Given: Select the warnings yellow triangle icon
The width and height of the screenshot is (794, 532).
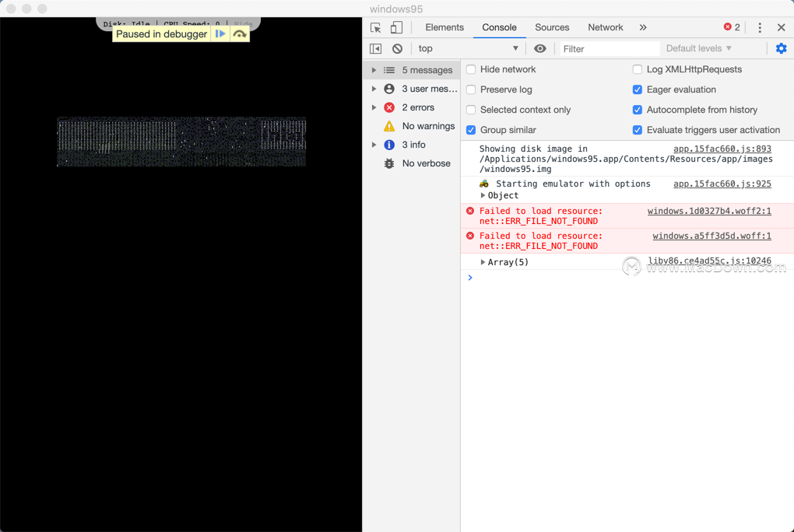Looking at the screenshot, I should (389, 126).
